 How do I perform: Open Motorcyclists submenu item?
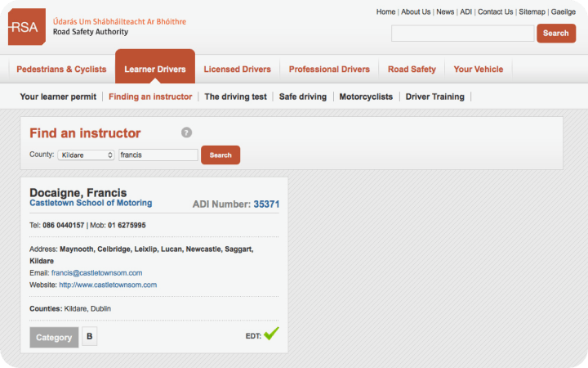point(366,96)
